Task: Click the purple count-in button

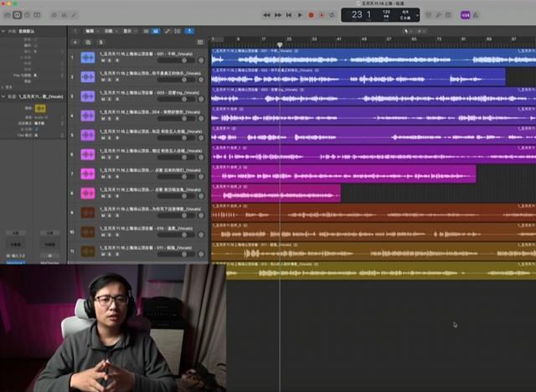Action: [466, 15]
